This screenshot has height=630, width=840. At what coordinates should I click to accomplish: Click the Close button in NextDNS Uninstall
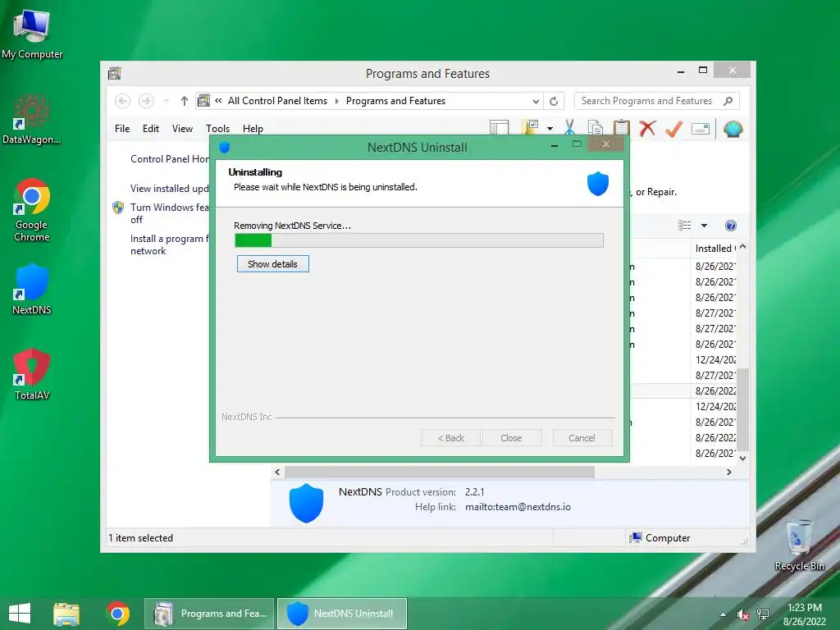click(511, 438)
